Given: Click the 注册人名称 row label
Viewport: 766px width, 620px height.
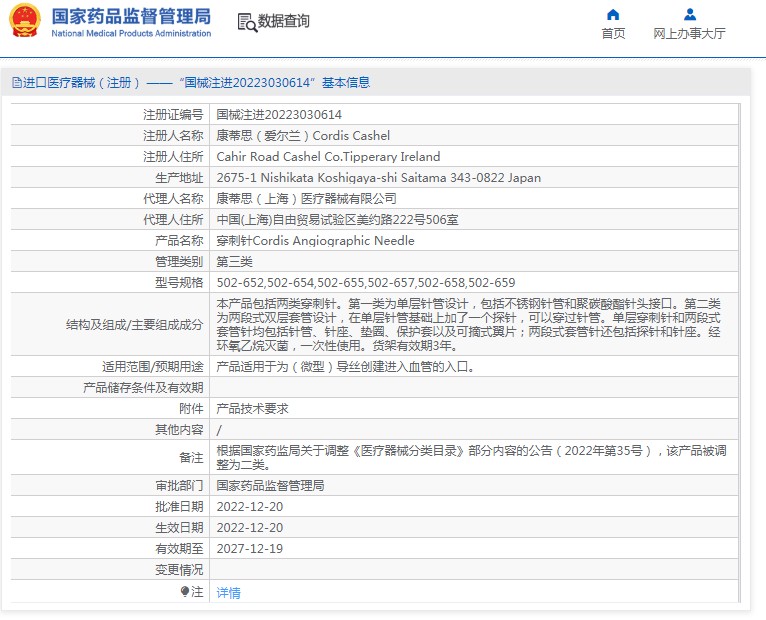Looking at the screenshot, I should tap(173, 136).
